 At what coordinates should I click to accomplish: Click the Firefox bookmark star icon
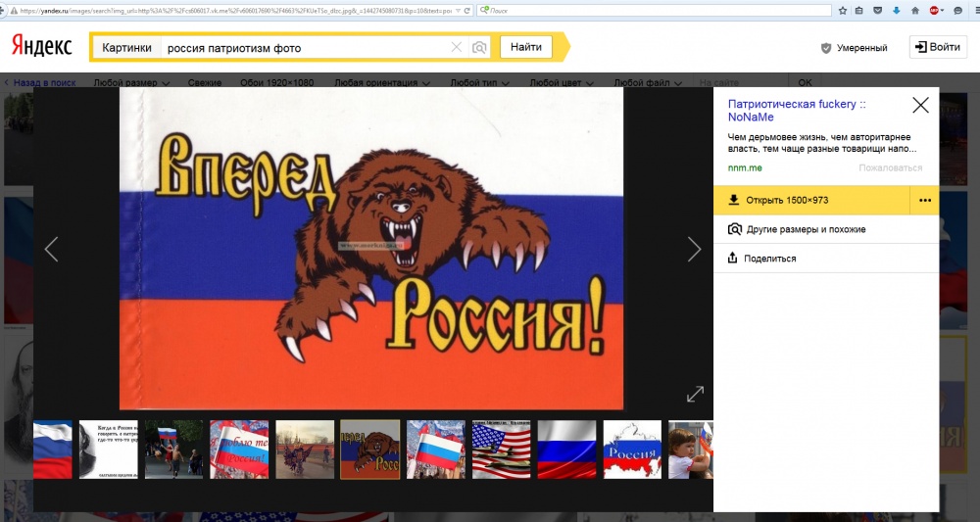843,10
